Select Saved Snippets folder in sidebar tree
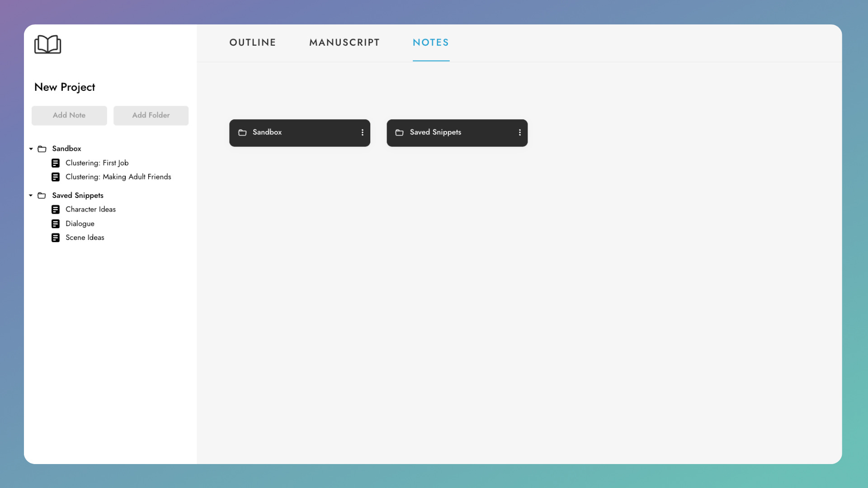The image size is (868, 488). tap(77, 196)
